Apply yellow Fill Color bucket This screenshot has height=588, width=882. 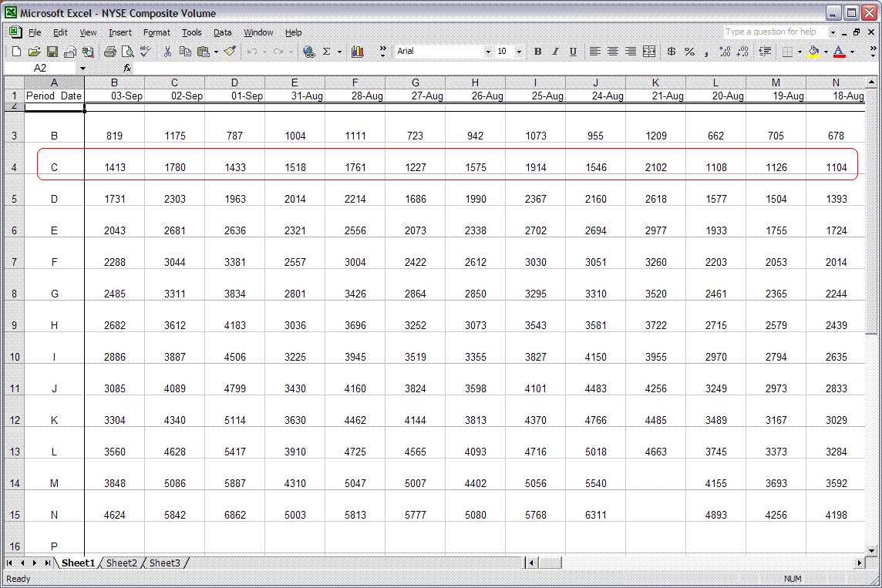[813, 52]
